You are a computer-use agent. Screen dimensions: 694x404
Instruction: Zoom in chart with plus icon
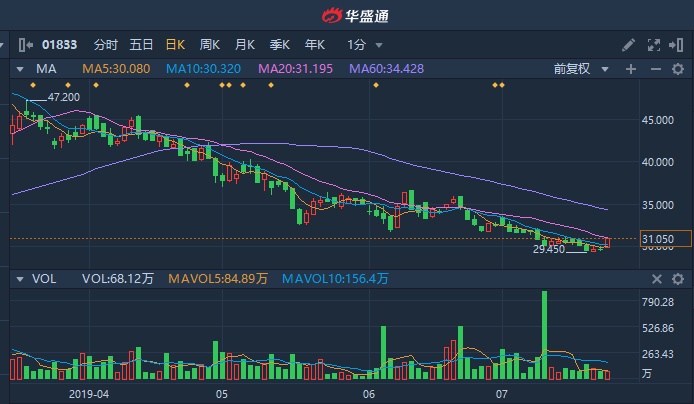pos(631,69)
